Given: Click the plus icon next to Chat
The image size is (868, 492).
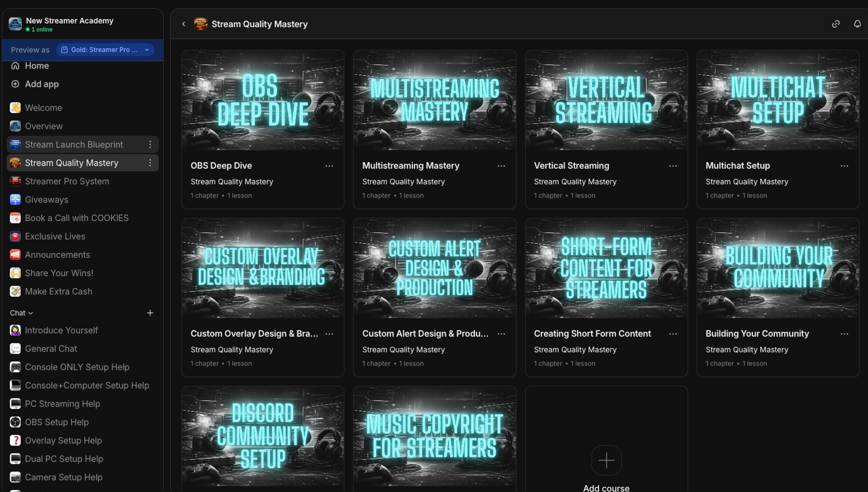Looking at the screenshot, I should pos(150,313).
